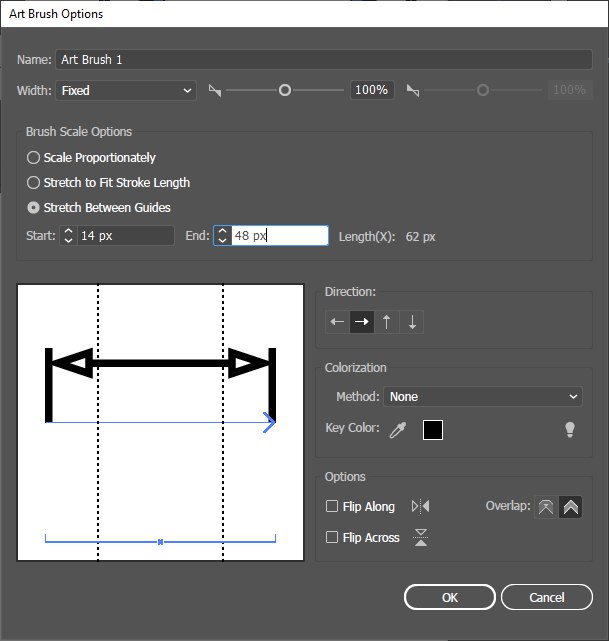Click the End value stepper arrows

pyautogui.click(x=222, y=235)
